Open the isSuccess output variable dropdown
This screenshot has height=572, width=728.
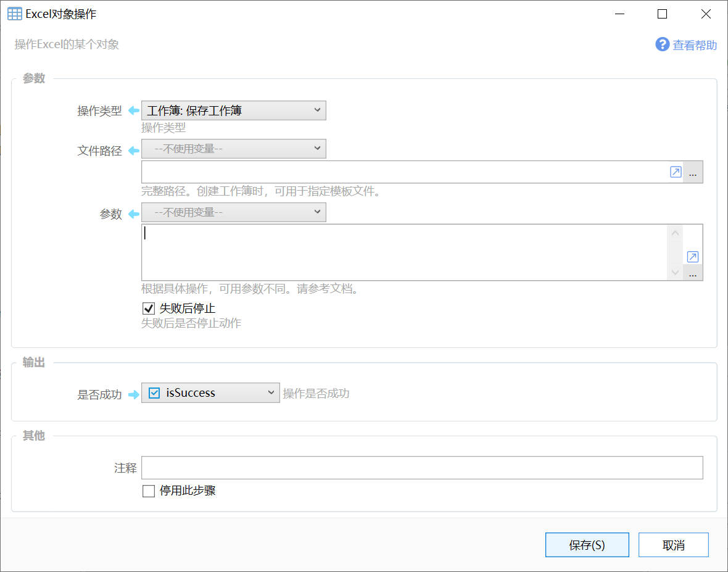210,393
